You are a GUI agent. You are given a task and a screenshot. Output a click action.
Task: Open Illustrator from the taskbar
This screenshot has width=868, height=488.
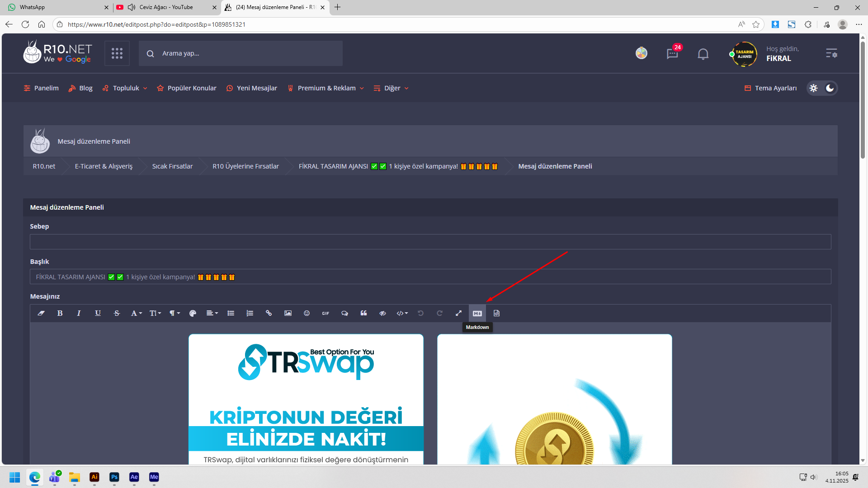click(x=94, y=477)
